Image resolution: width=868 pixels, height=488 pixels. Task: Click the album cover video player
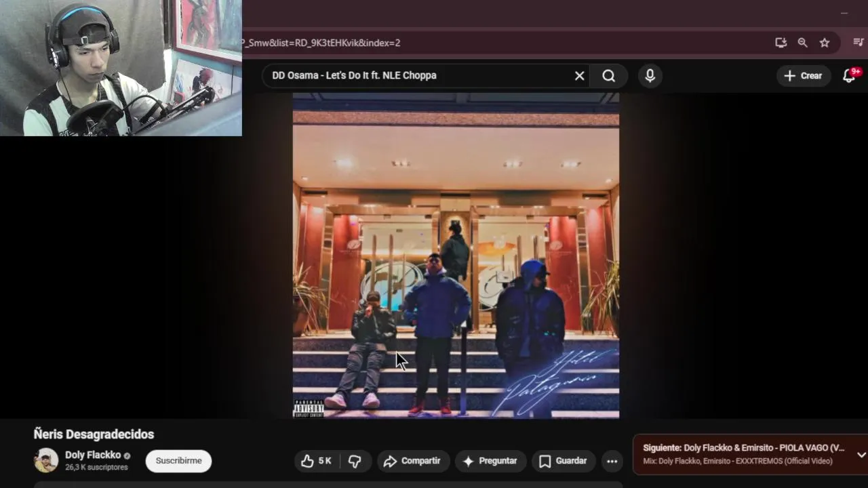click(456, 256)
